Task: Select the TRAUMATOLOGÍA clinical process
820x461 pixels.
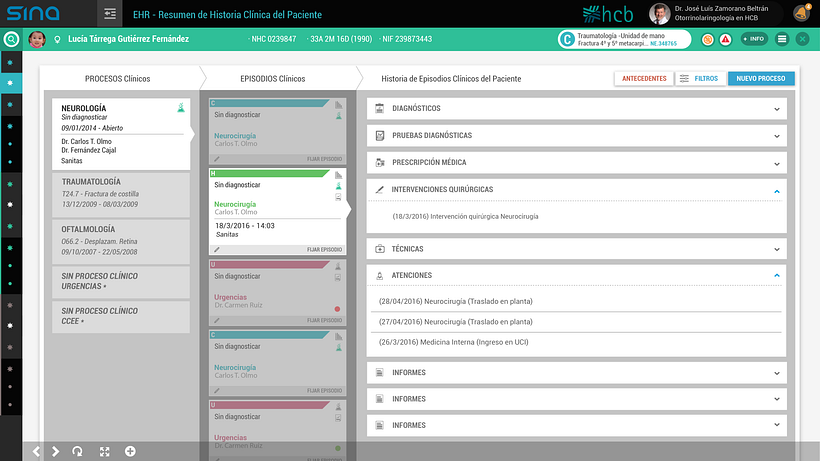Action: [121, 194]
